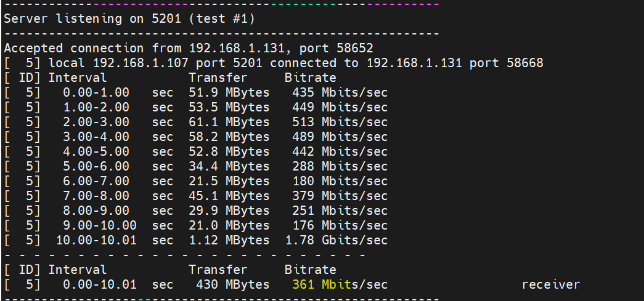The height and width of the screenshot is (301, 644).
Task: Click the 3.00-4.00 interval entry
Action: tap(96, 137)
